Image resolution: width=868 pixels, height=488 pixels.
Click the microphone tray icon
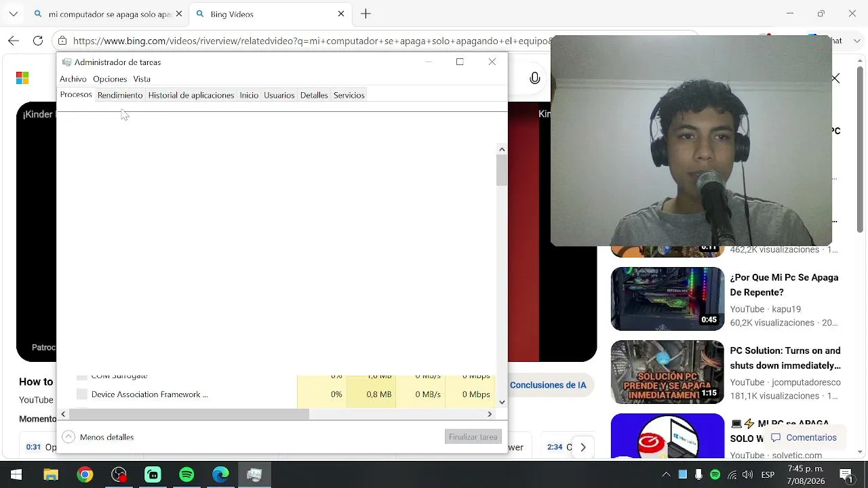tap(698, 474)
